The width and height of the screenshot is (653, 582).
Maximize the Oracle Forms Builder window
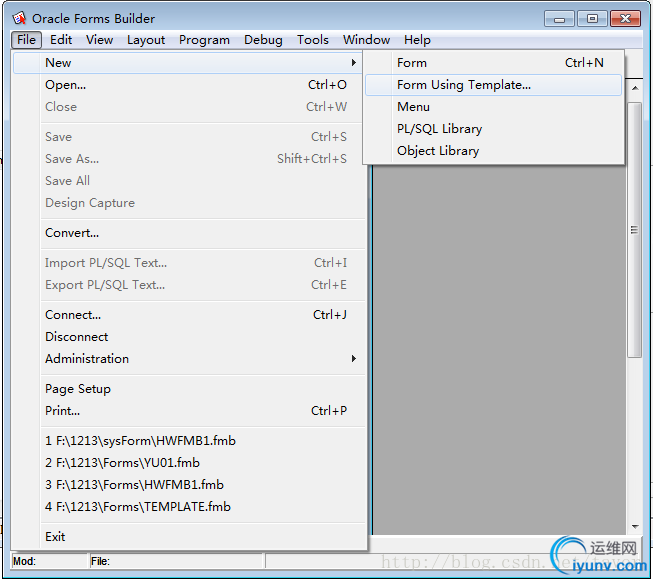coord(592,19)
